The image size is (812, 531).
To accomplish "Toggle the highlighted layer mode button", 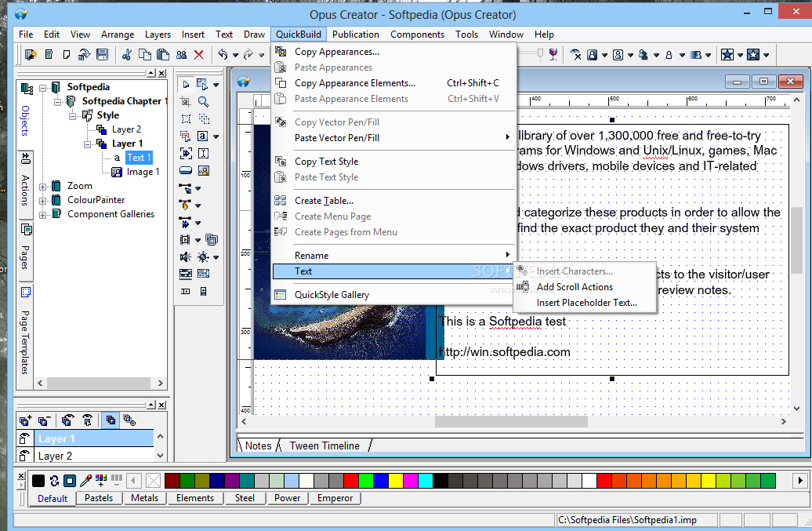I will (x=111, y=420).
